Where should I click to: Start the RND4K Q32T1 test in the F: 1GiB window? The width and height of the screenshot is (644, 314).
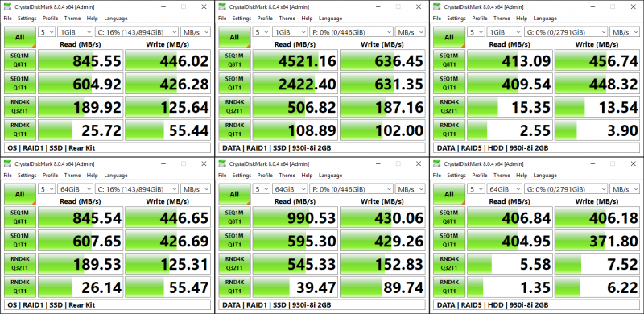click(234, 106)
